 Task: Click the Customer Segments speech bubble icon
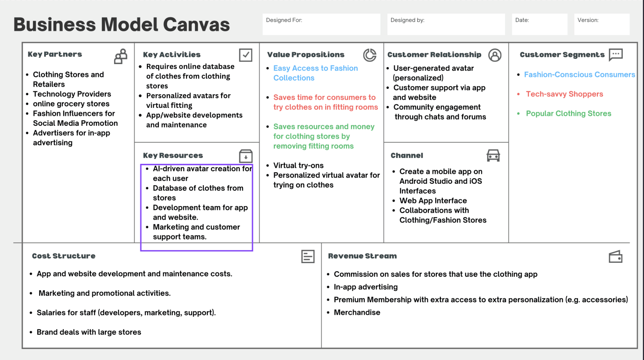point(616,55)
